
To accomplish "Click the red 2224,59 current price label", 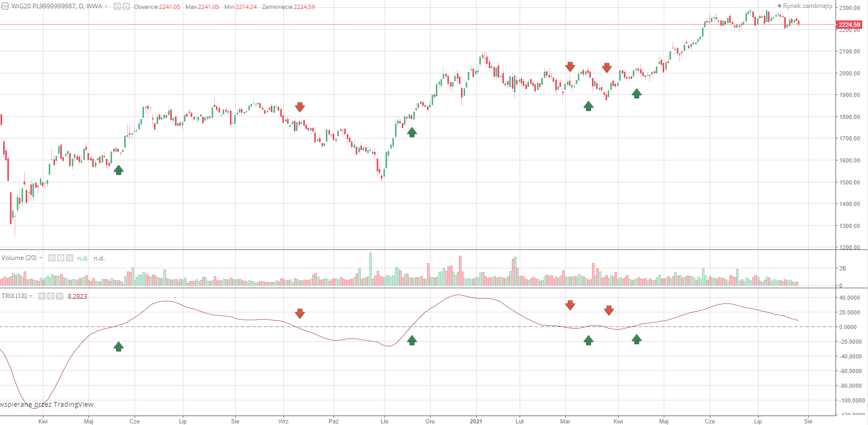I will pyautogui.click(x=849, y=25).
